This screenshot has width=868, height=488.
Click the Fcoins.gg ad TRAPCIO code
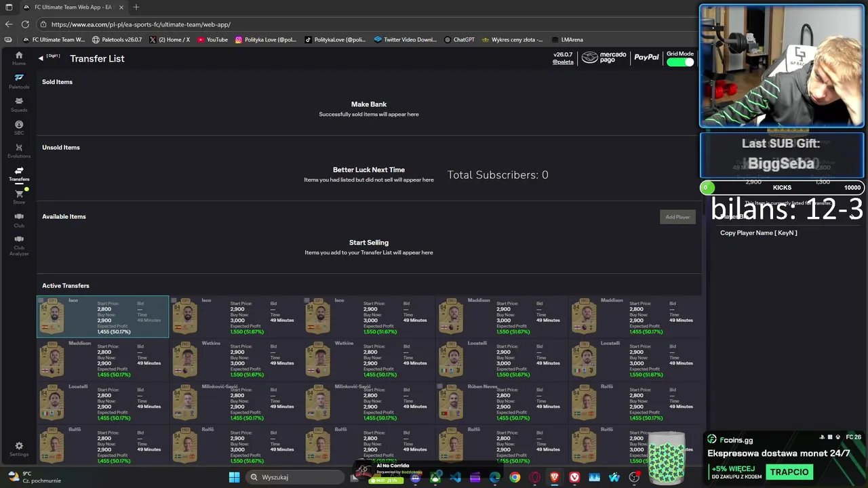coord(789,472)
